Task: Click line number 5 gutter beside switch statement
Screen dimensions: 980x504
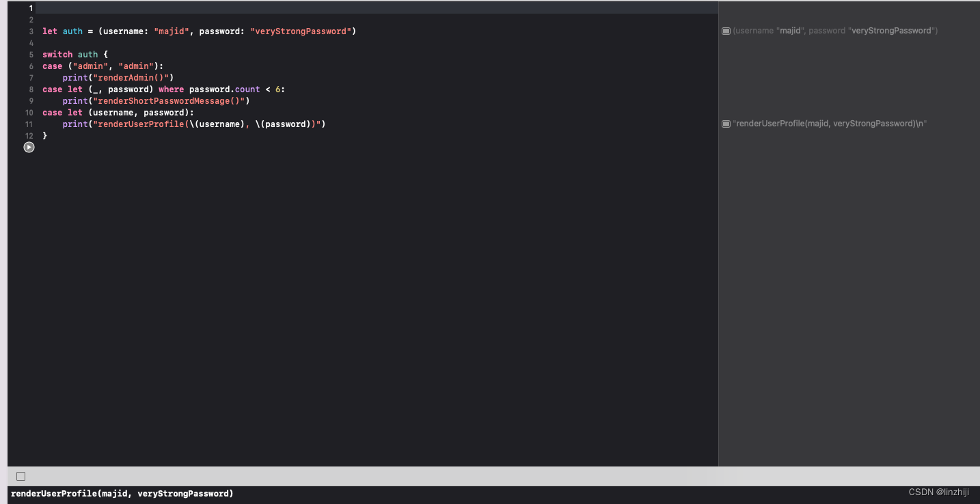Action: pyautogui.click(x=31, y=54)
